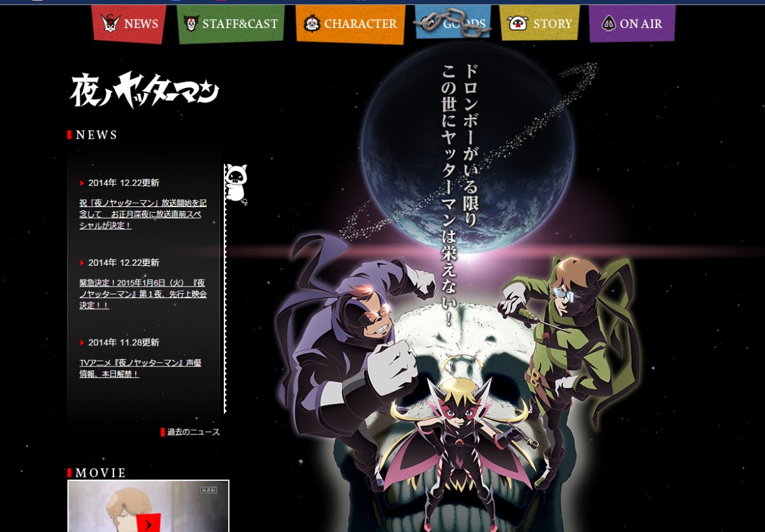Select the 2014年 11.28更新 date text
The image size is (765, 532).
pyautogui.click(x=124, y=342)
